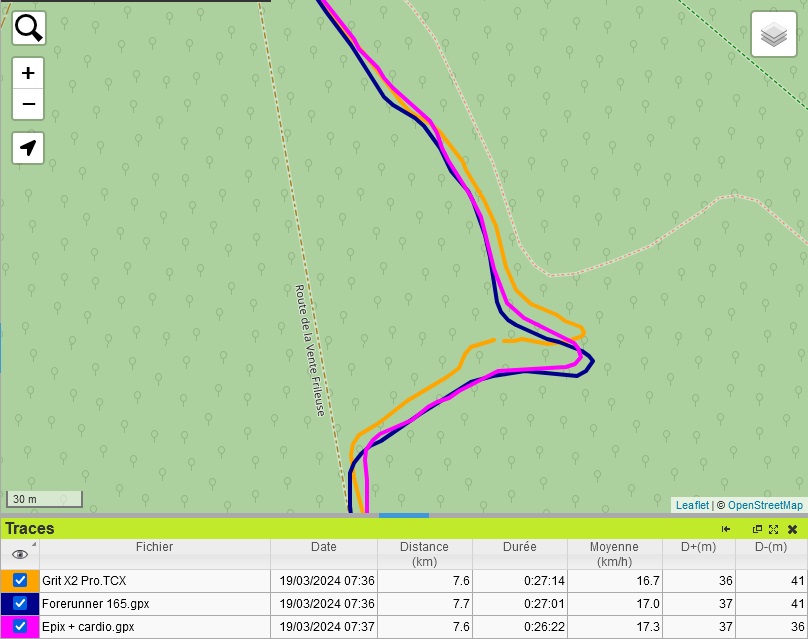
Task: Expand the Traces panel to fullscreen
Action: pyautogui.click(x=773, y=529)
